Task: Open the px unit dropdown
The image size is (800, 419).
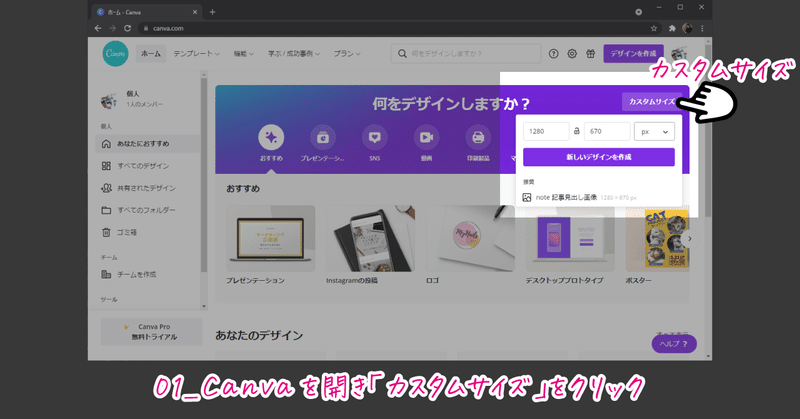Action: 654,132
